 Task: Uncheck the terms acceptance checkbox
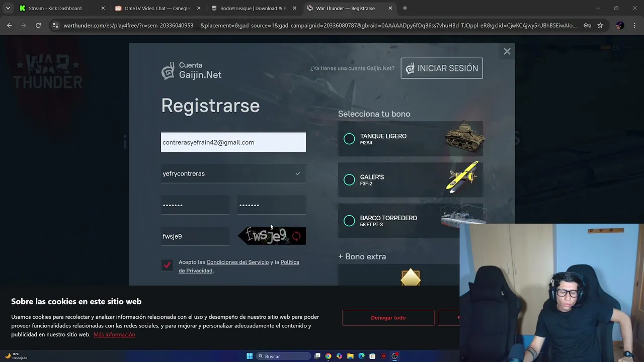[167, 265]
